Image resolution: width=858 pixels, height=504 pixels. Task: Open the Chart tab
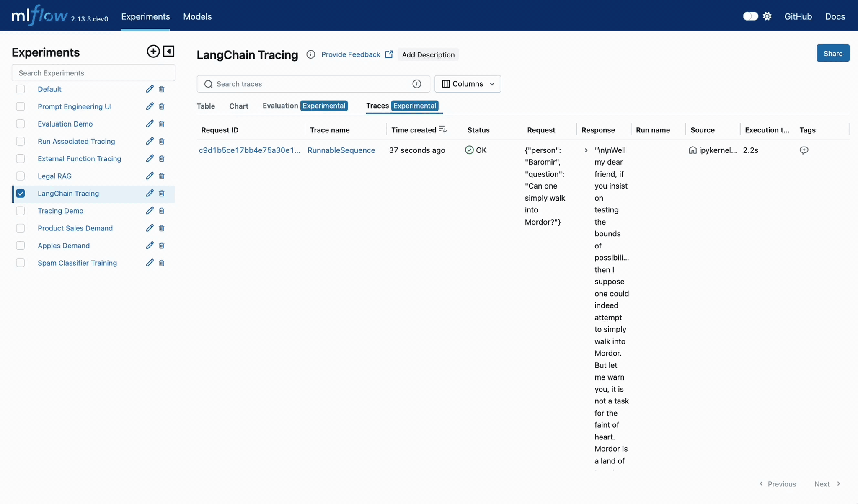point(238,106)
